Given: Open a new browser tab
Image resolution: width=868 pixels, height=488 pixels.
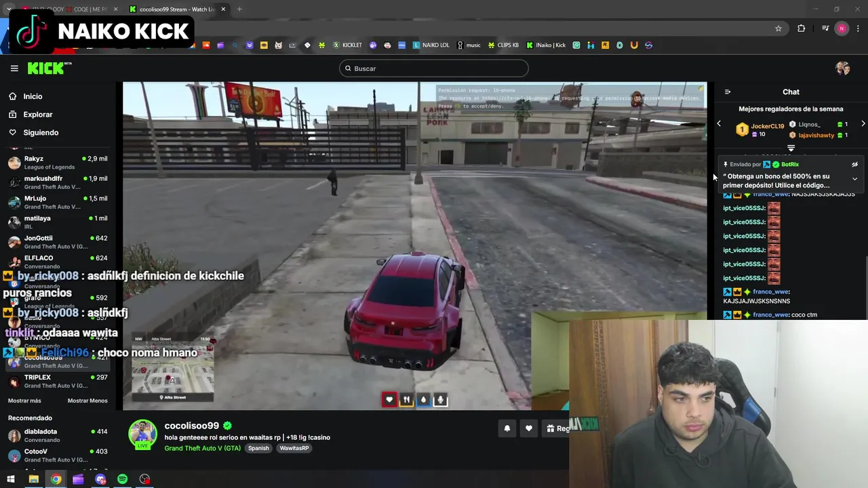Looking at the screenshot, I should tap(239, 9).
